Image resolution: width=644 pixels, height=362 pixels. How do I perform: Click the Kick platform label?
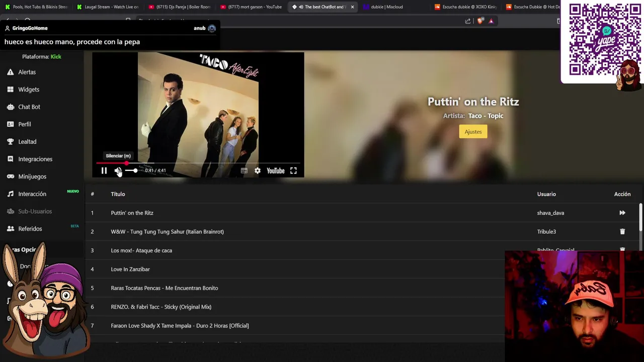(x=56, y=57)
